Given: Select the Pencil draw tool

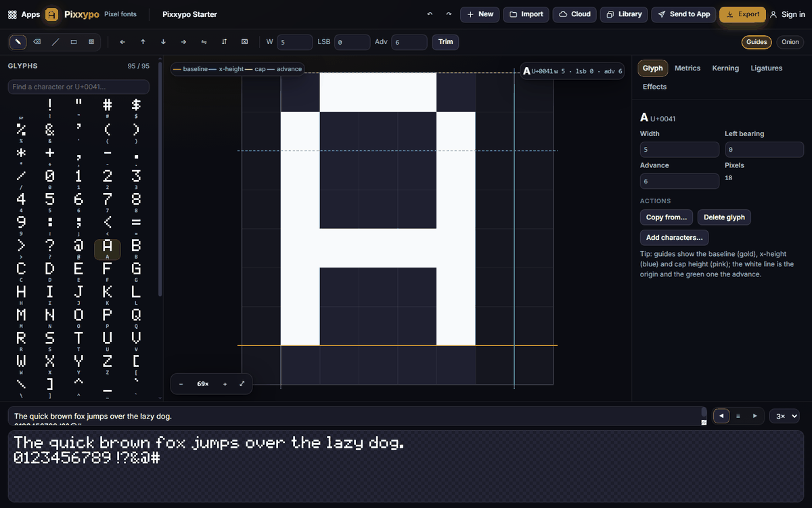Looking at the screenshot, I should [x=18, y=42].
